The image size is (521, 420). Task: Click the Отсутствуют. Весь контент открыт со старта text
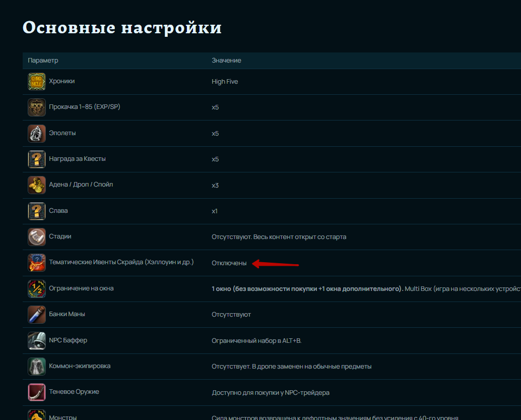click(279, 237)
